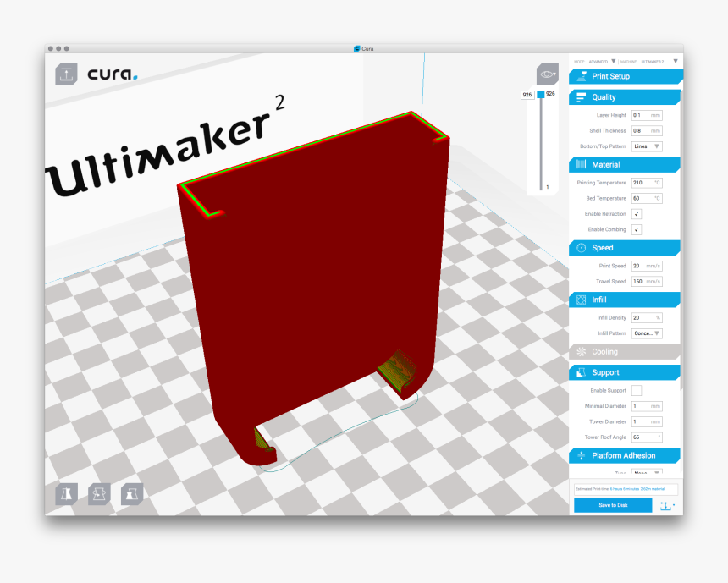
Task: Open the Machine Ultimaker 2 dropdown
Action: coord(659,61)
